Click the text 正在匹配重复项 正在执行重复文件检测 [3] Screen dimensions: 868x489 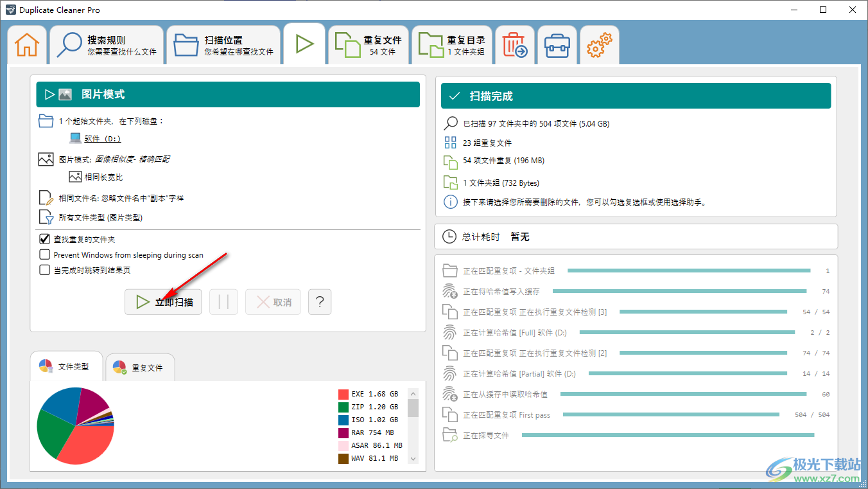click(535, 312)
